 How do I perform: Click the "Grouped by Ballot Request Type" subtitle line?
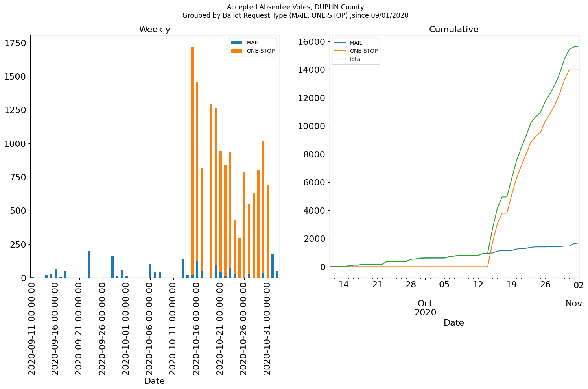point(295,15)
